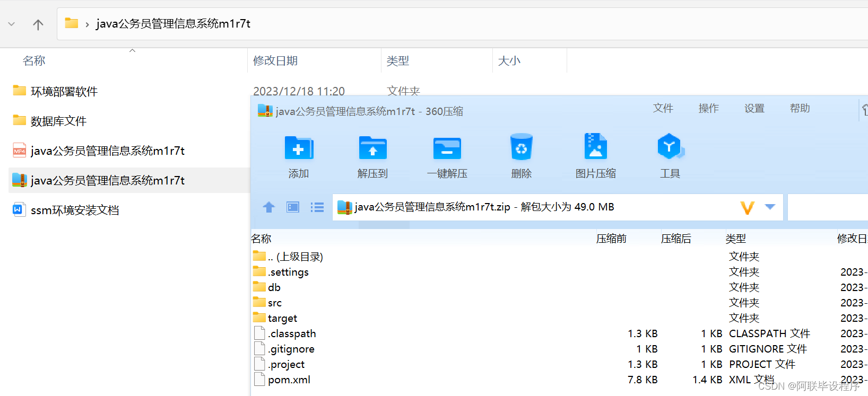Viewport: 868px width, 396px height.
Task: Click the Explorer up-directory arrow
Action: (38, 24)
